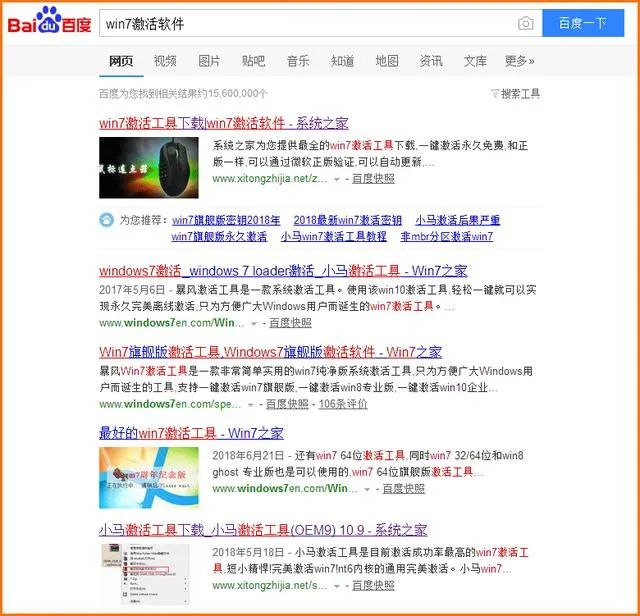Click the search tools funnel icon
640x616 pixels.
(495, 93)
